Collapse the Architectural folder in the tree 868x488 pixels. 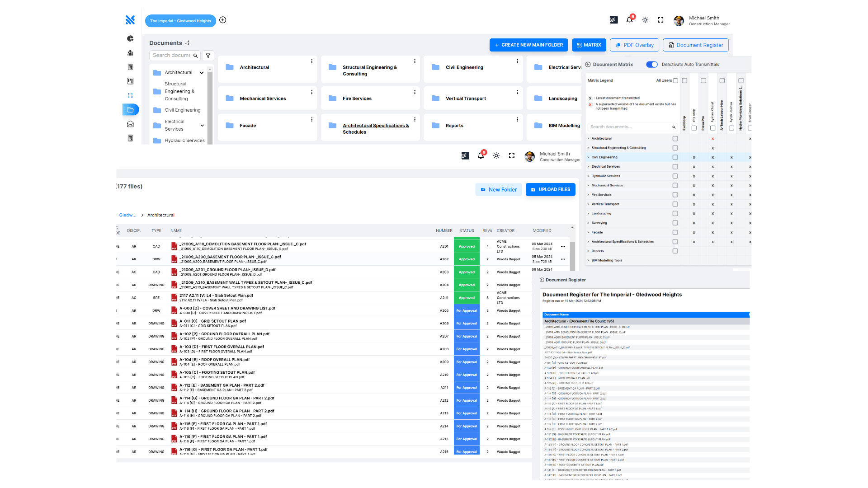click(202, 72)
